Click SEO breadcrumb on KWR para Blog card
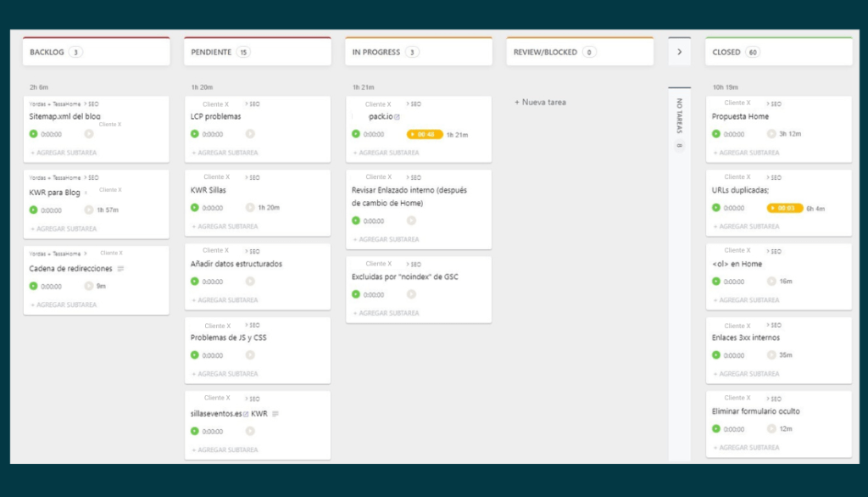The image size is (868, 497). [x=92, y=178]
